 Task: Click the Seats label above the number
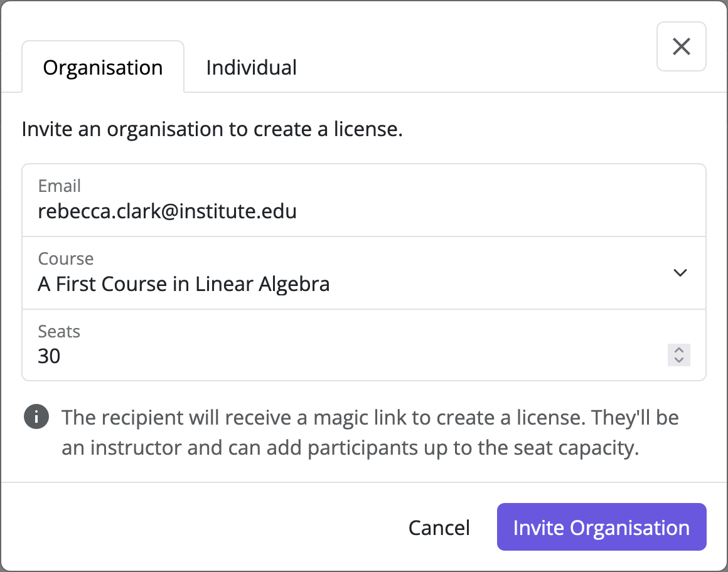(x=58, y=331)
